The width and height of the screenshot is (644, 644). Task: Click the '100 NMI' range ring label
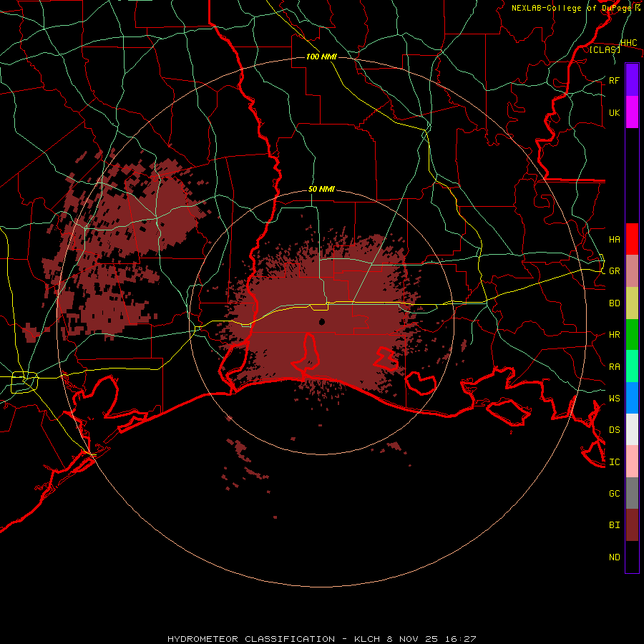coord(321,57)
